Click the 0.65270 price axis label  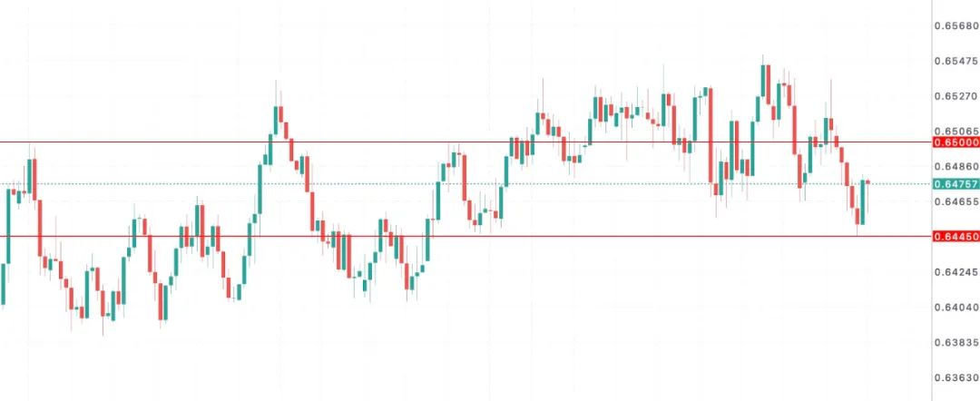pos(955,96)
